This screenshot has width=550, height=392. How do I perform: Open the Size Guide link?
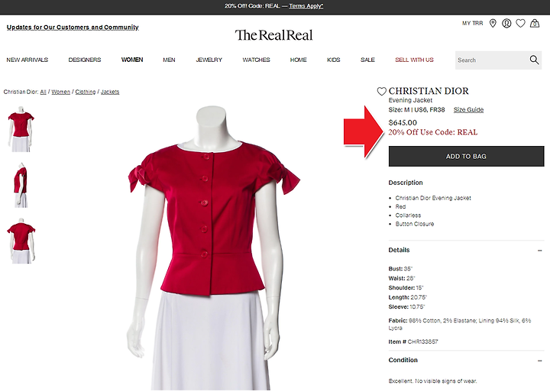[x=468, y=110]
